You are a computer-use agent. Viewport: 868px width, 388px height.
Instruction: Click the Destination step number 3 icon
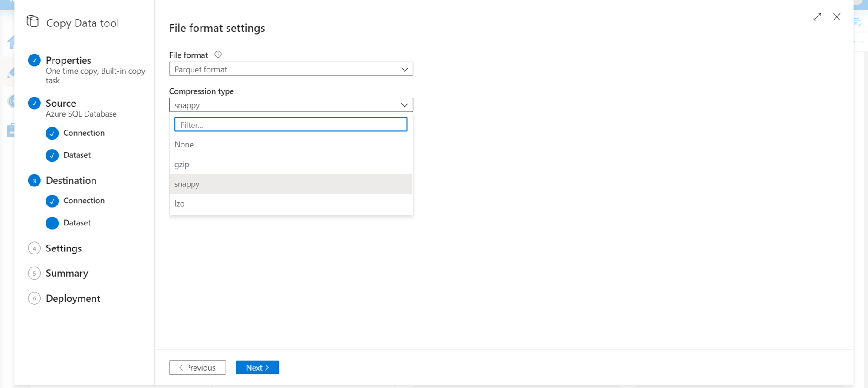click(34, 181)
